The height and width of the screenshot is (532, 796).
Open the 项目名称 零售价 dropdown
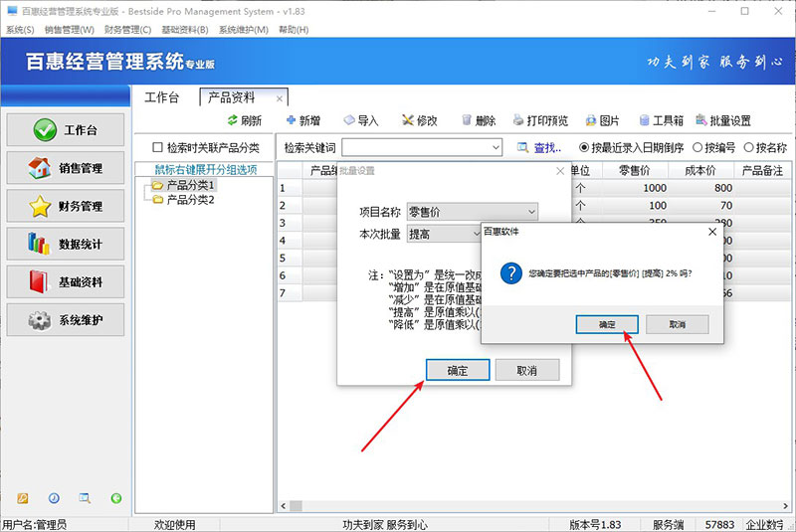pyautogui.click(x=531, y=212)
